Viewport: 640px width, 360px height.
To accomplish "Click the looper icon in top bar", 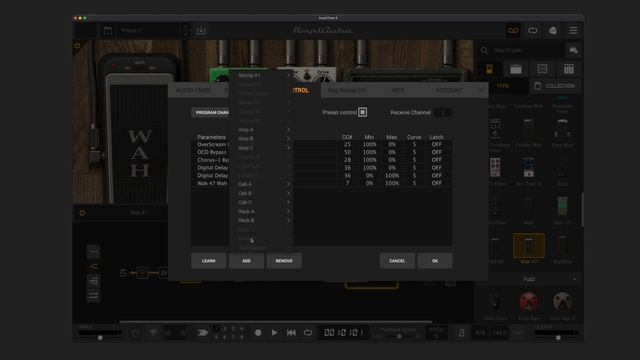I will click(x=533, y=31).
